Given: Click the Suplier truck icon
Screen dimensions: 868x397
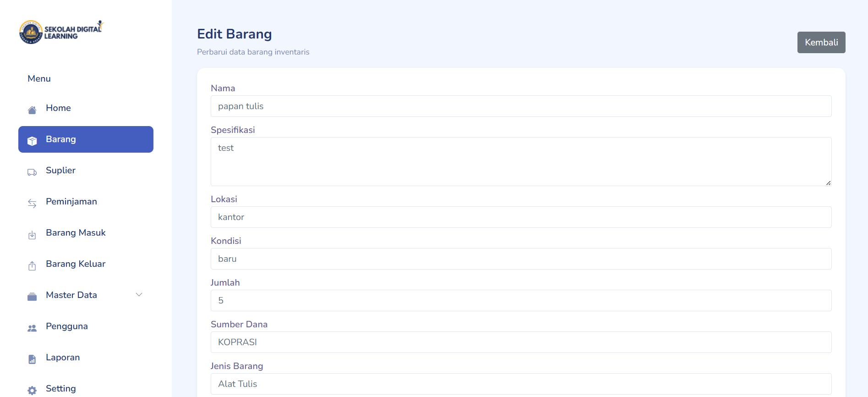Looking at the screenshot, I should click(x=32, y=172).
